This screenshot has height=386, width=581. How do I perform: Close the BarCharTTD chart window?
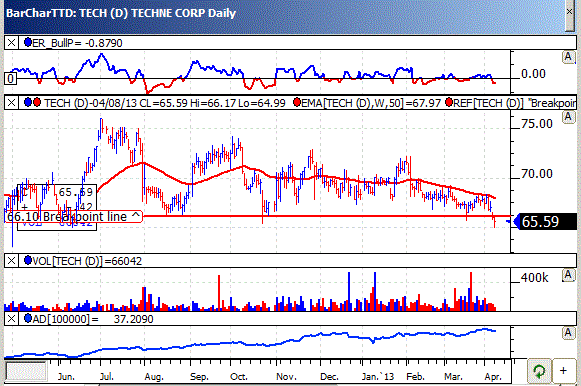570,12
